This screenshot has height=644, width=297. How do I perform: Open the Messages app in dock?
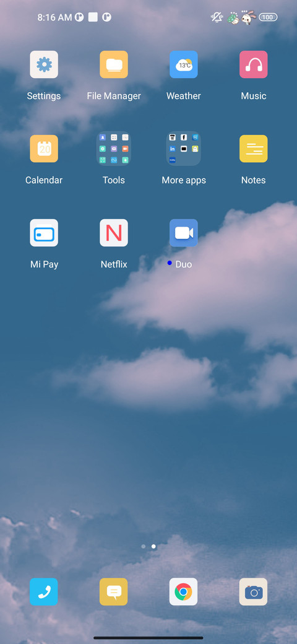[x=114, y=592]
